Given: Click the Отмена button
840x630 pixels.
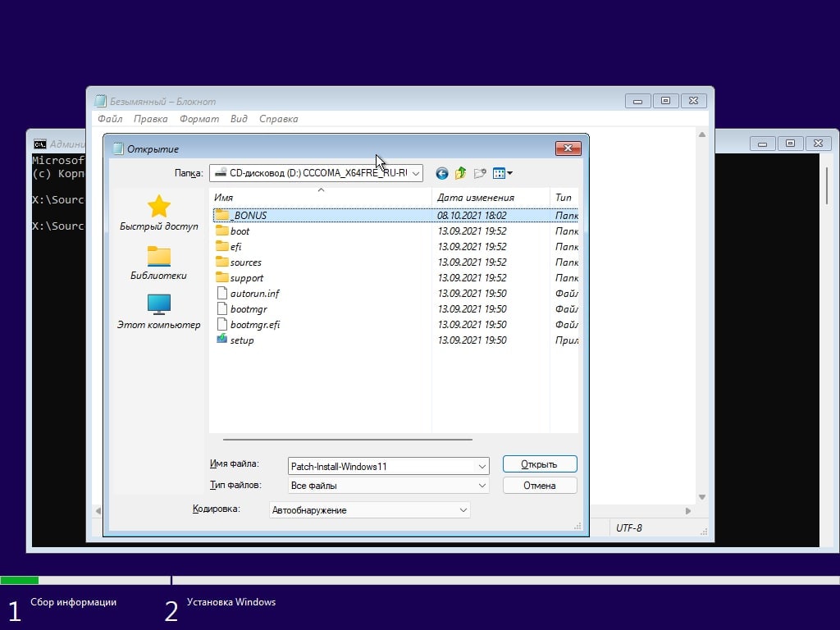Looking at the screenshot, I should (540, 486).
